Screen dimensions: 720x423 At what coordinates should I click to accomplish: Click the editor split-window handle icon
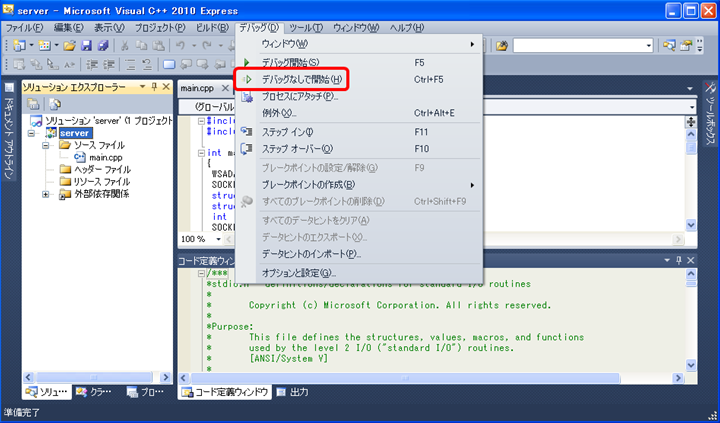coord(691,122)
